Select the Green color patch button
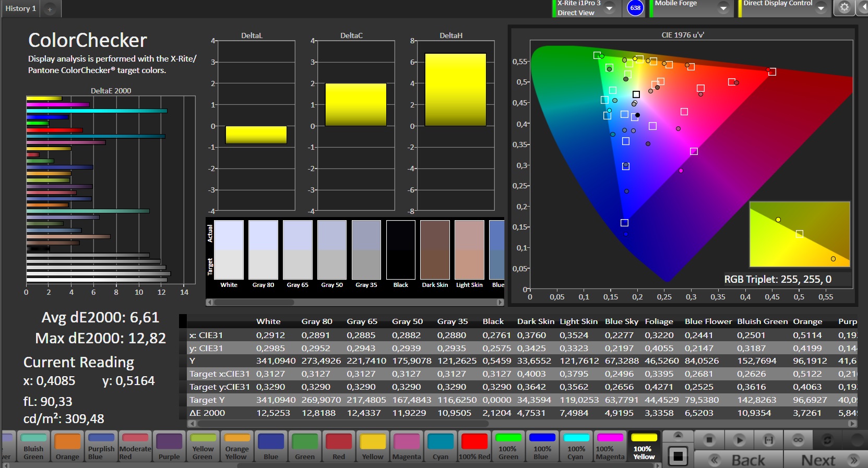Image resolution: width=868 pixels, height=468 pixels. (305, 447)
